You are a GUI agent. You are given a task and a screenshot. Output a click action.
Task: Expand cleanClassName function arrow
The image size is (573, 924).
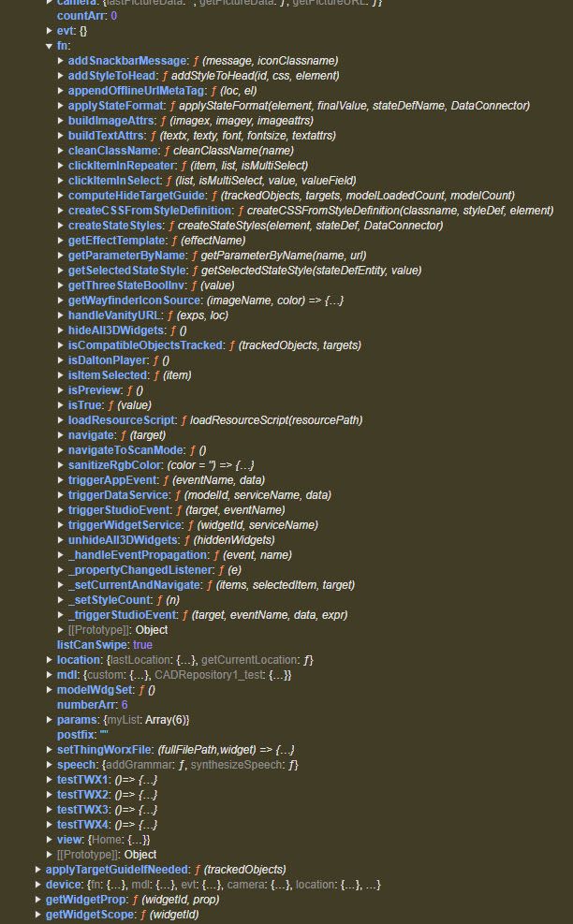[x=61, y=151]
